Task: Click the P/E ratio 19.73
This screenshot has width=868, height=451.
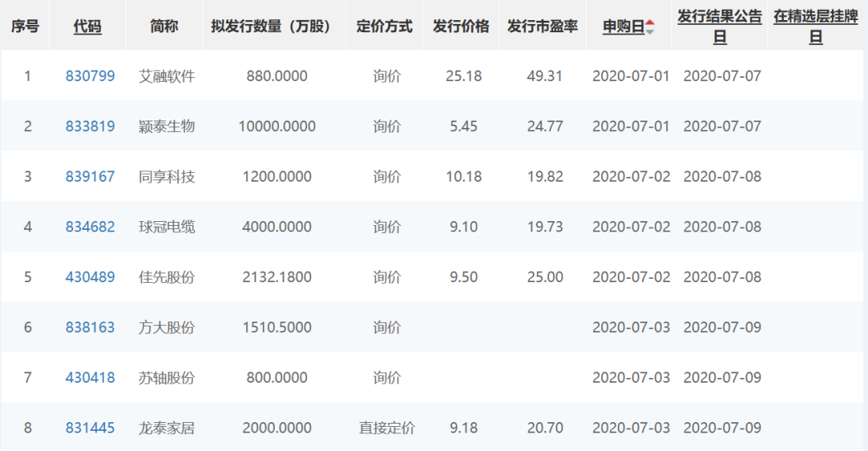Action: 545,227
